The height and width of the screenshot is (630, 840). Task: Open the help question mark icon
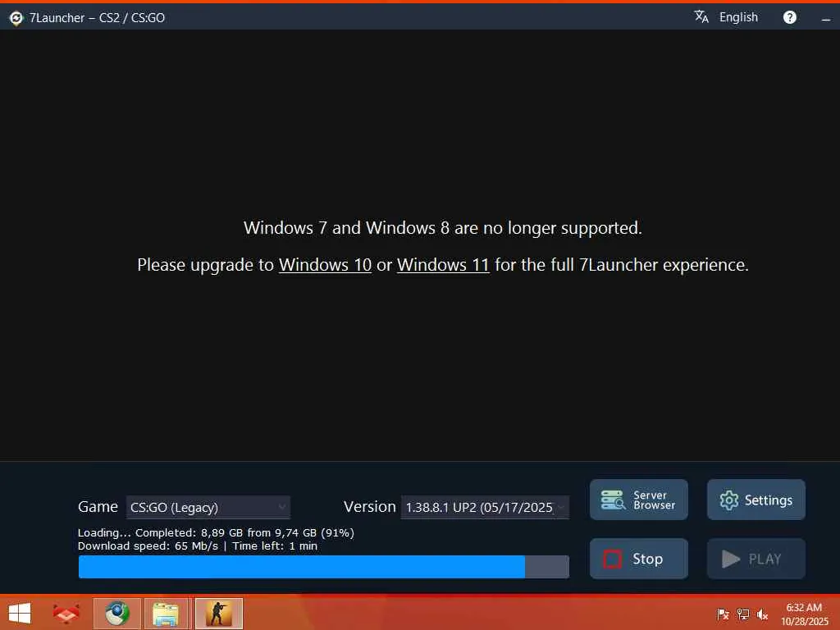coord(790,18)
